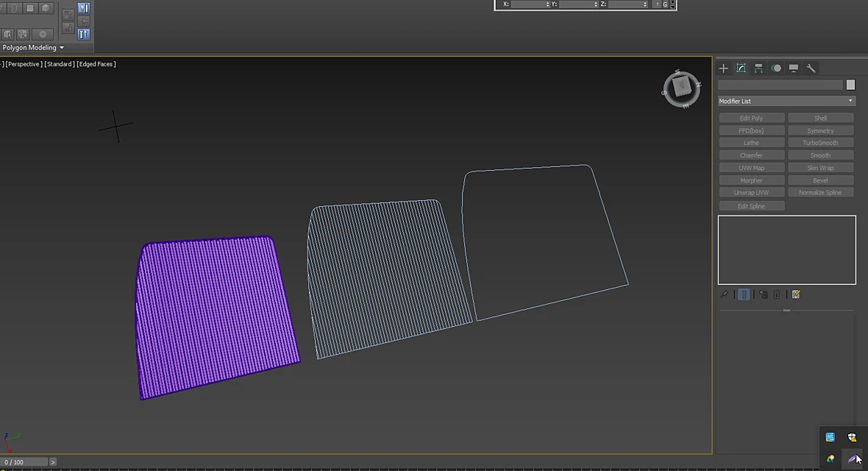Apply the FFD(box) modifier

pos(751,131)
